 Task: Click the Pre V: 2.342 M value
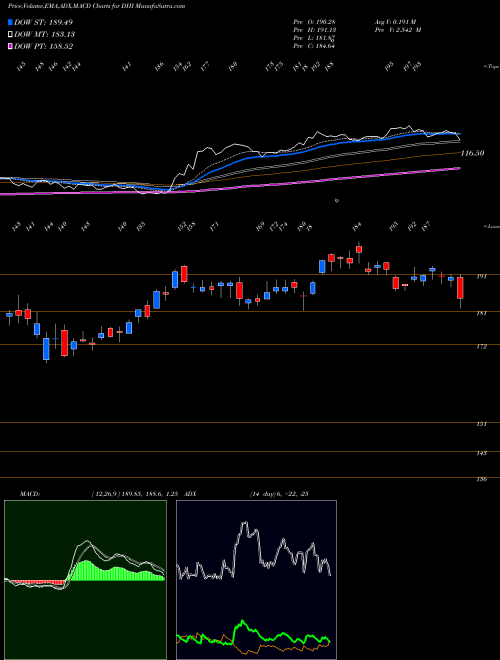click(397, 30)
